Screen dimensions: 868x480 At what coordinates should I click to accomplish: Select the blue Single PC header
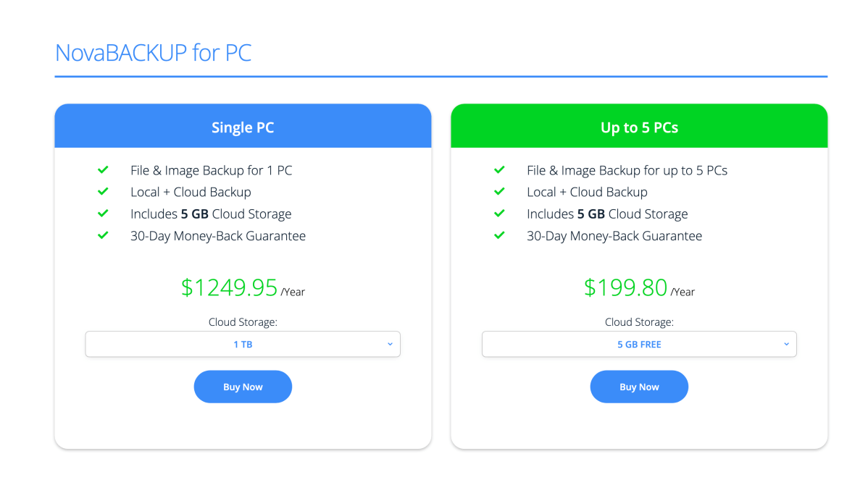tap(243, 126)
